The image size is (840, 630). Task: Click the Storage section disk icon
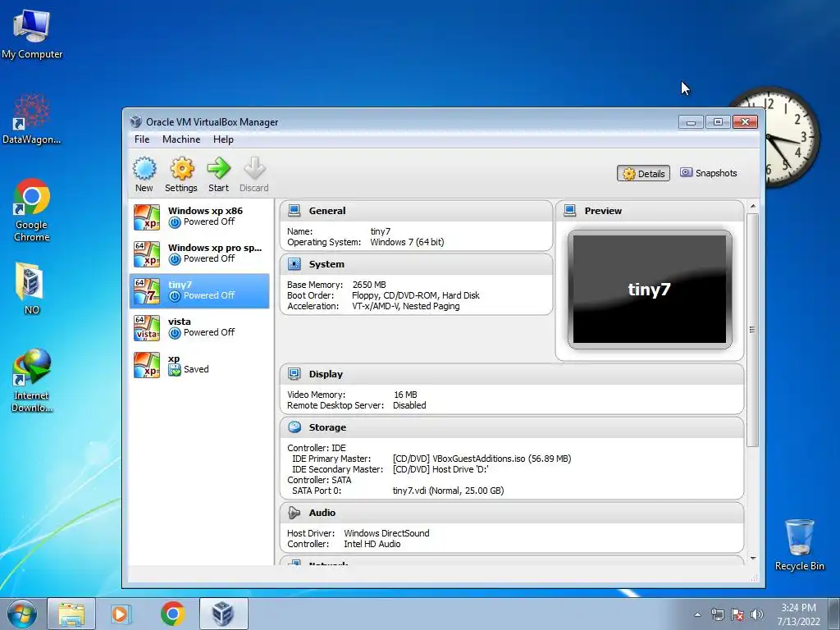coord(294,427)
